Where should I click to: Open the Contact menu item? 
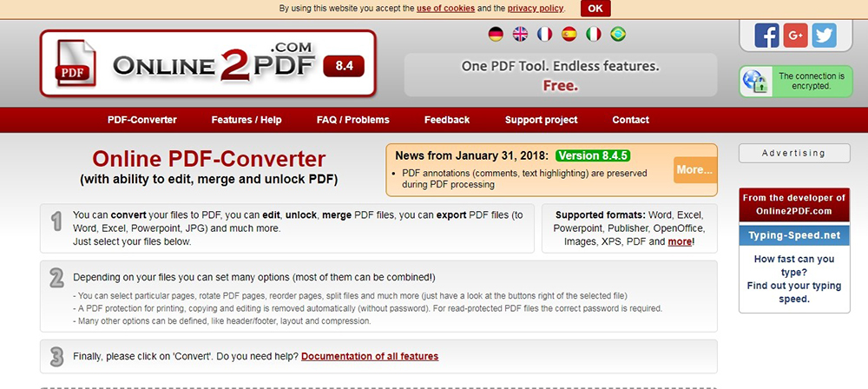point(630,120)
